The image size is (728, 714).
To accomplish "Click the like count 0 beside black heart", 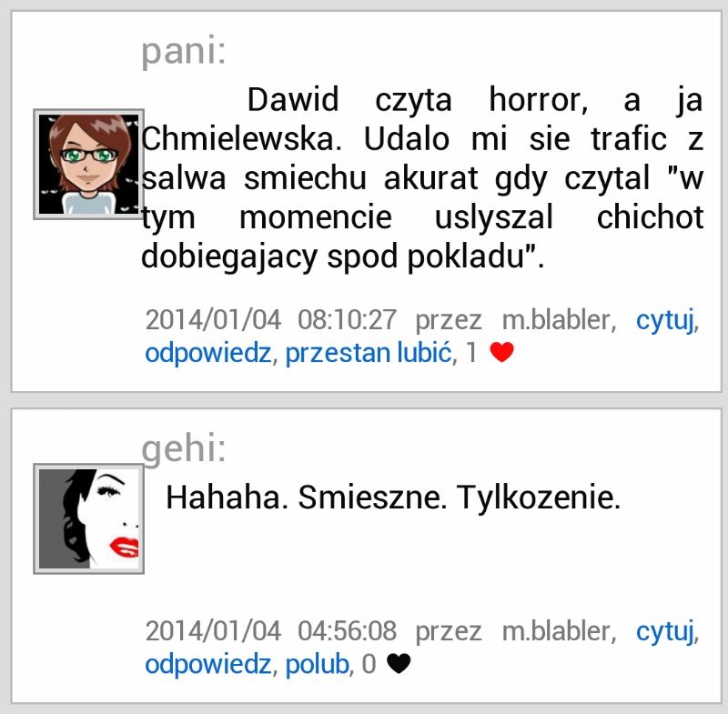I will tap(369, 664).
